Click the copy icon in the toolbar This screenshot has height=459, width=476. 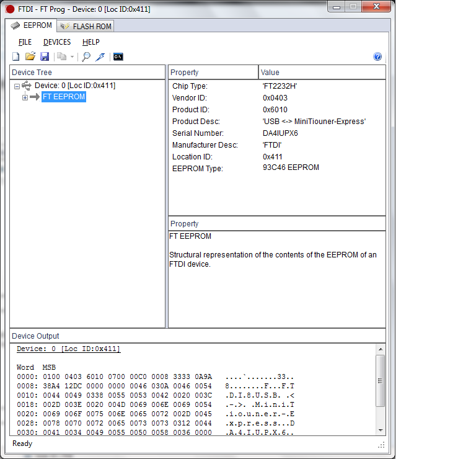click(x=62, y=56)
